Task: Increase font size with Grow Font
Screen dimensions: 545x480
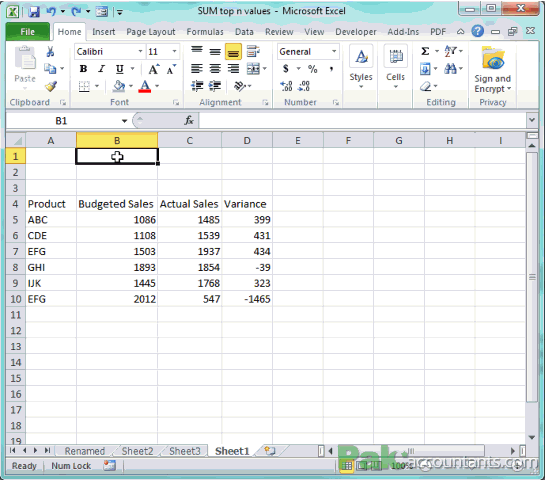Action: pos(153,69)
